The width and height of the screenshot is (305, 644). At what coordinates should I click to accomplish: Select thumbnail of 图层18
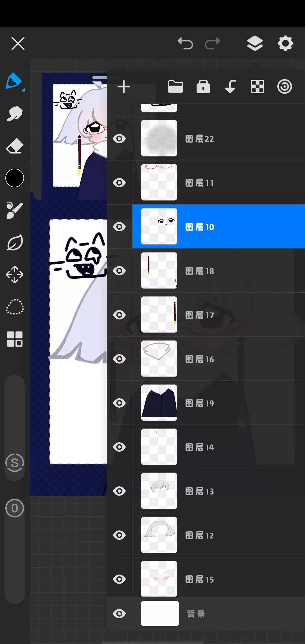[159, 271]
